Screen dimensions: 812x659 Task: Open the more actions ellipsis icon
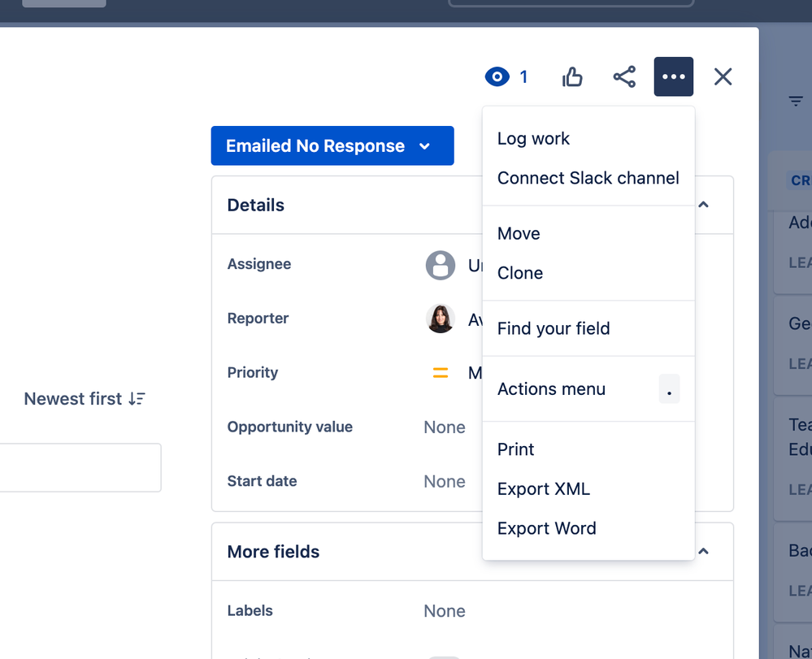point(673,76)
